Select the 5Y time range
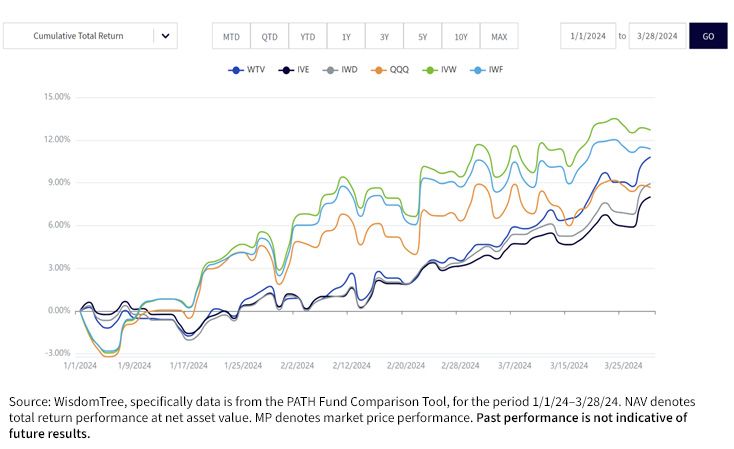Image resolution: width=734 pixels, height=449 pixels. click(423, 36)
